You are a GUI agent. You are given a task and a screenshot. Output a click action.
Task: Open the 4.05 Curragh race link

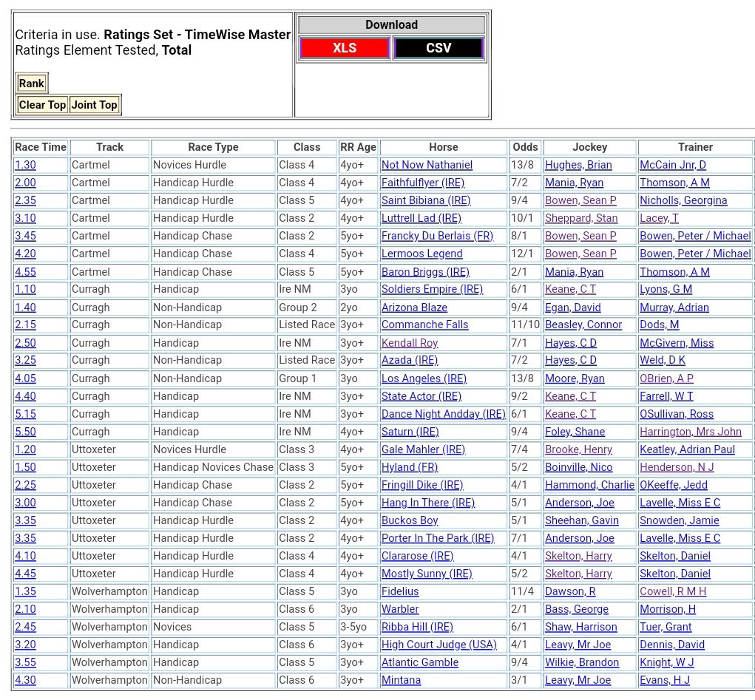[25, 378]
